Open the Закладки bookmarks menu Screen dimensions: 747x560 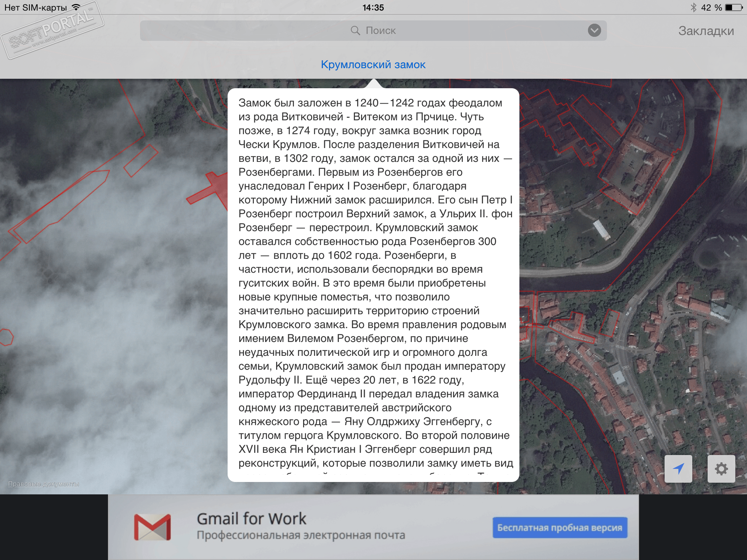tap(706, 31)
